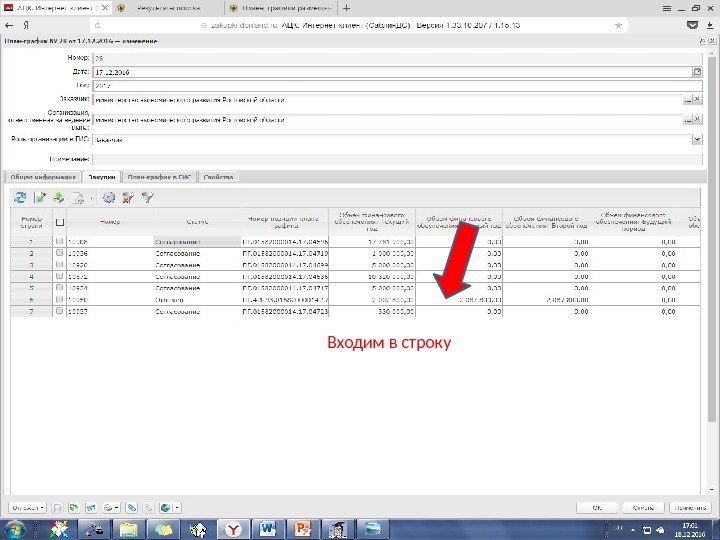Click the ellipsis button of Заказчик field
The width and height of the screenshot is (720, 540).
coord(687,99)
